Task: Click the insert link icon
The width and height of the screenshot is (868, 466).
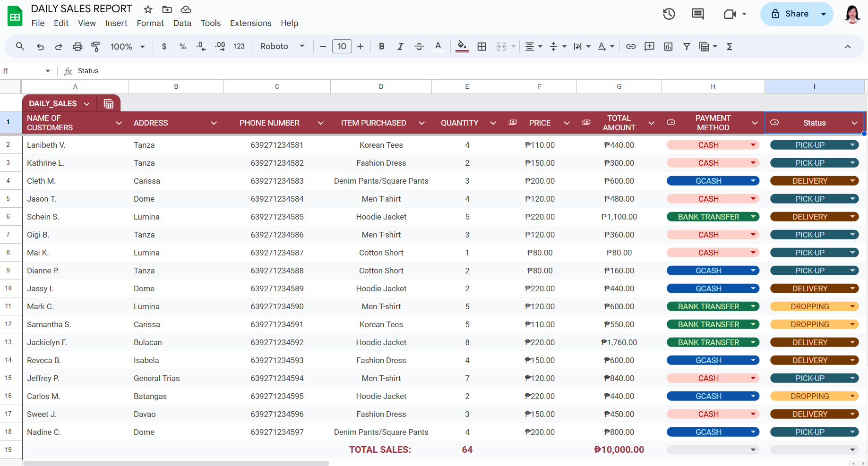Action: tap(631, 46)
